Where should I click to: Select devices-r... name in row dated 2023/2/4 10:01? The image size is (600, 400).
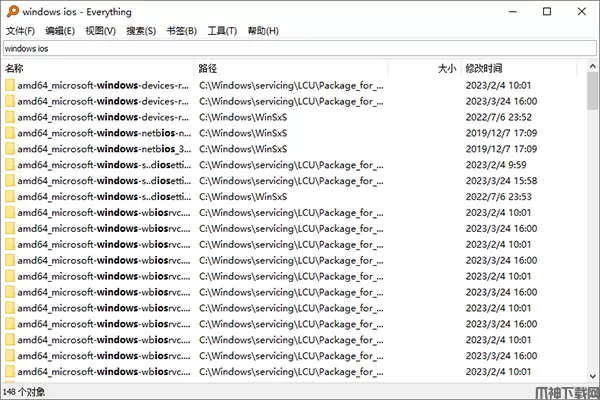[x=103, y=85]
